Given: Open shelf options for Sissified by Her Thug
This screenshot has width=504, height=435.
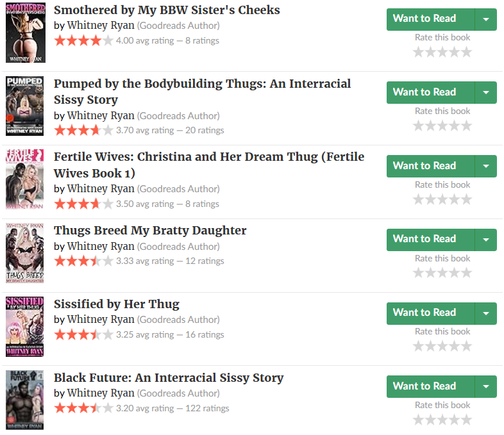Looking at the screenshot, I should [x=485, y=313].
